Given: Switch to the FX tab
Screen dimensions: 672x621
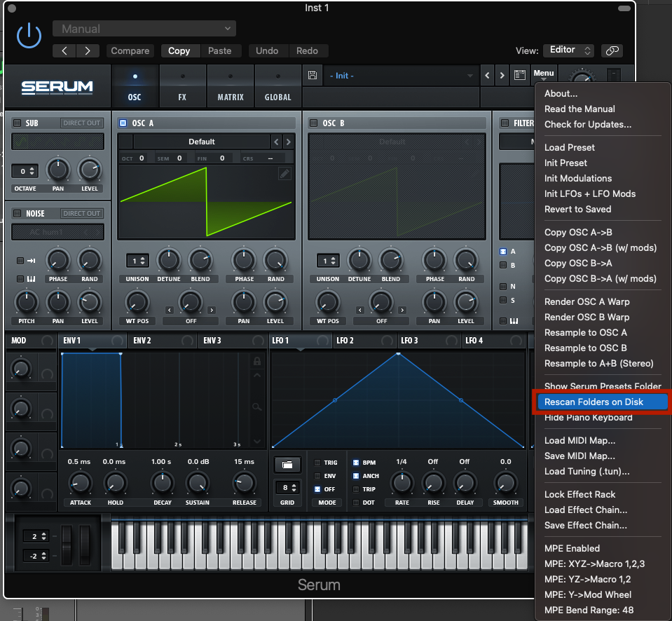Looking at the screenshot, I should click(183, 87).
